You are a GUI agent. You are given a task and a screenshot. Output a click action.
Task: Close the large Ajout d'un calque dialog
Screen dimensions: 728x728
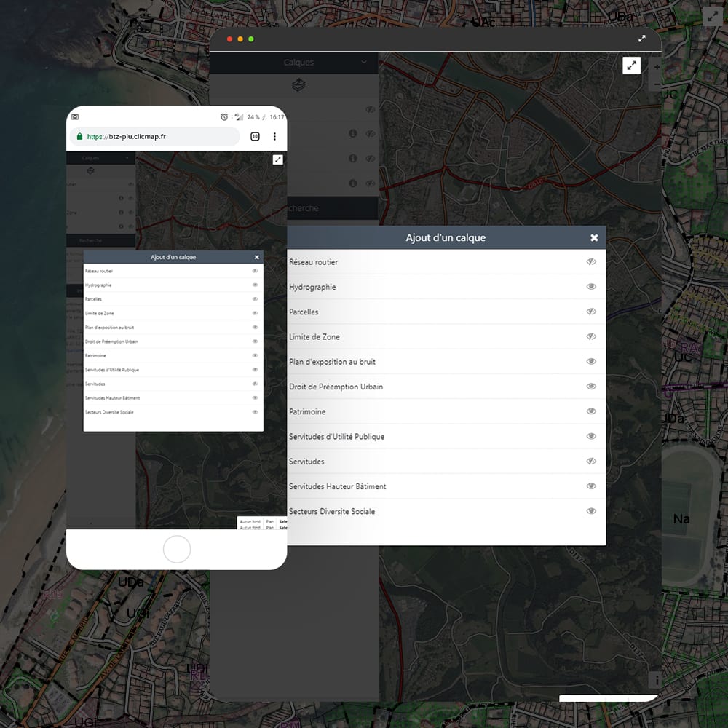[594, 238]
